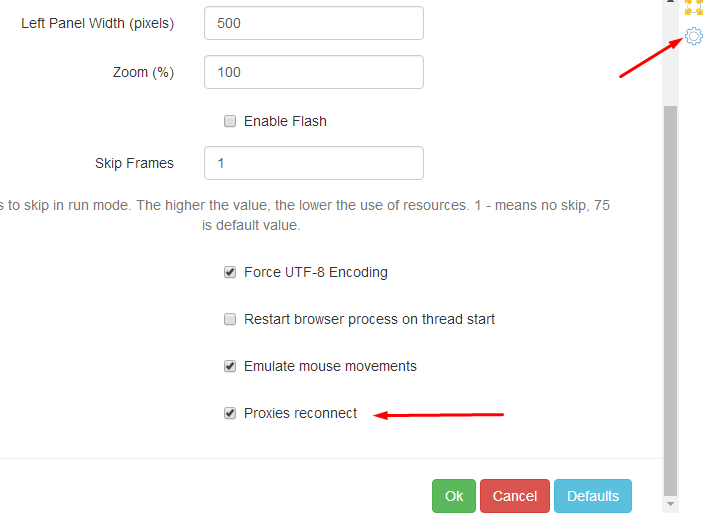This screenshot has width=711, height=514.
Task: Tick Restart browser process on thread start
Action: point(230,320)
